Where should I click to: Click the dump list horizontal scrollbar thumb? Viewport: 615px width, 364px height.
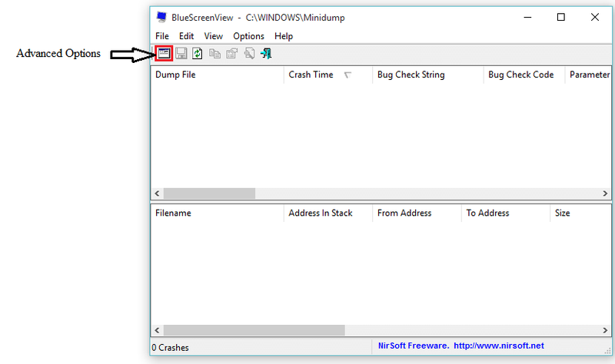[209, 194]
